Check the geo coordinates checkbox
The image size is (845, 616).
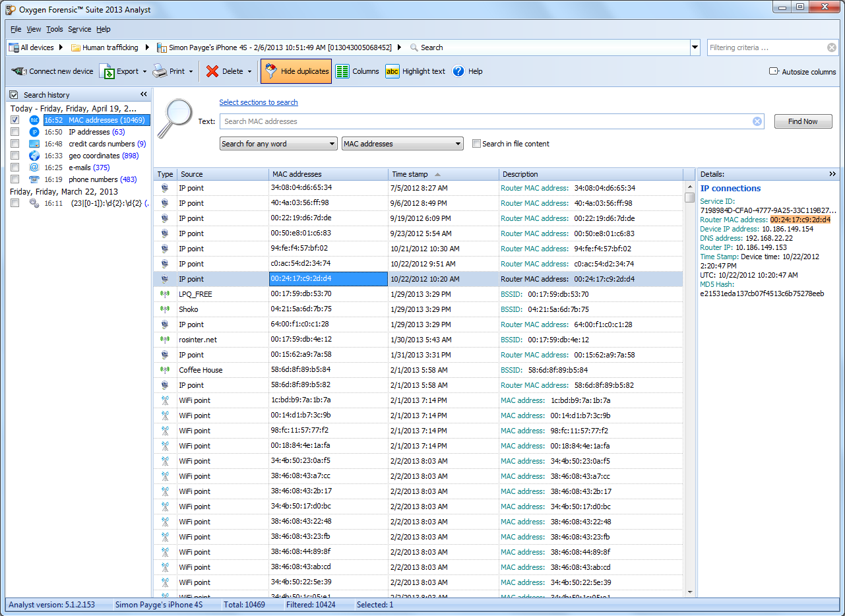15,156
